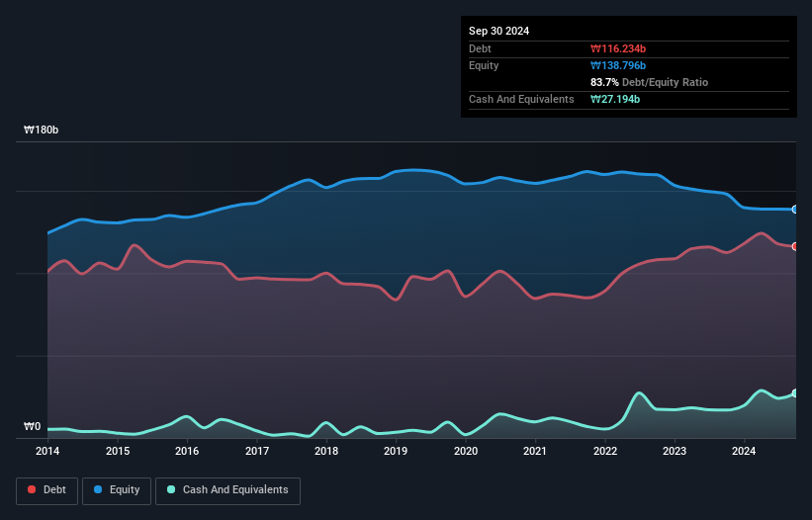This screenshot has width=812, height=520.
Task: Click the 2017 axis label
Action: pyautogui.click(x=257, y=451)
